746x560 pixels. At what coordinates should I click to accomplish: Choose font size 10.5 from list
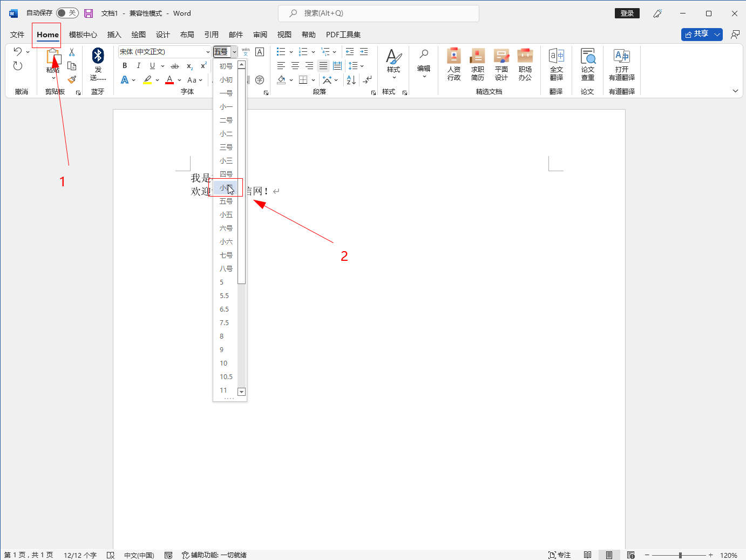(226, 377)
